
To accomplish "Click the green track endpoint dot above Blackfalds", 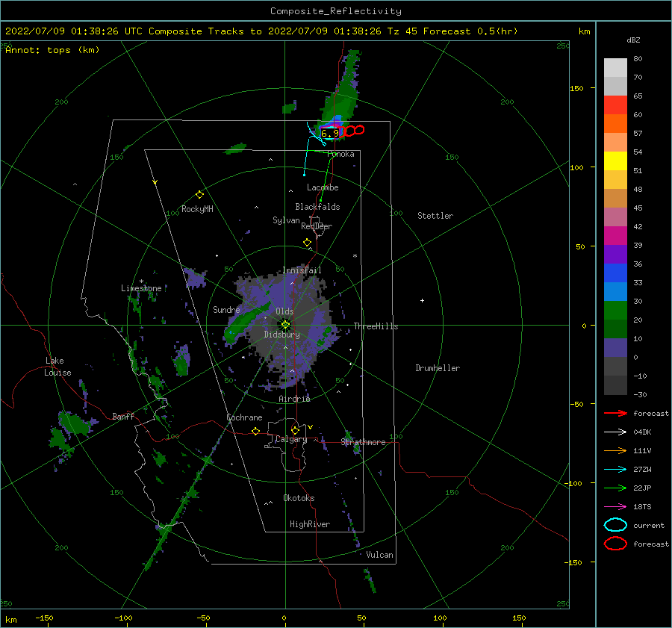I will [x=320, y=200].
